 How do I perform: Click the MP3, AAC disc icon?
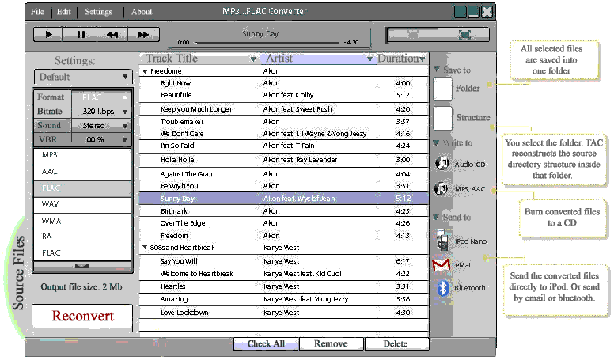point(442,189)
